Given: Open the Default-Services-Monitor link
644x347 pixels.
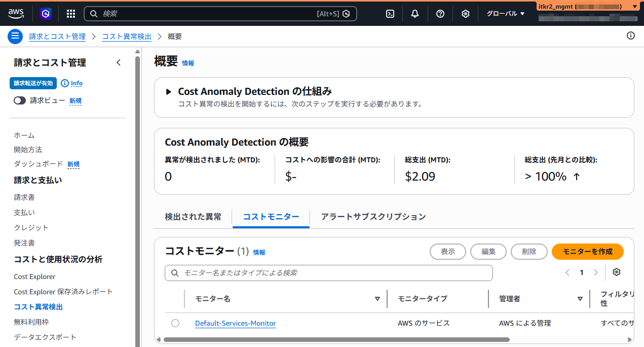Looking at the screenshot, I should (x=236, y=323).
